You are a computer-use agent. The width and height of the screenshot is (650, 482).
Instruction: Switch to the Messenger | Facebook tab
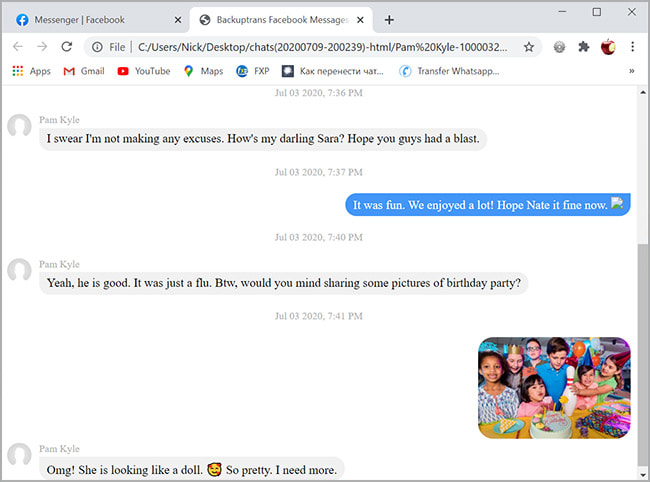click(90, 20)
